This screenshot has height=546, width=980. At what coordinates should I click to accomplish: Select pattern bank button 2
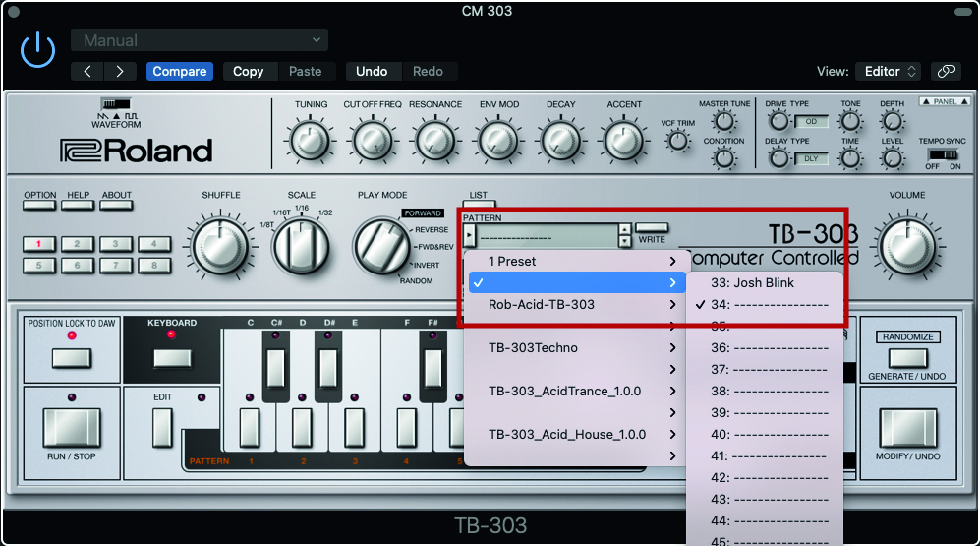pyautogui.click(x=77, y=244)
